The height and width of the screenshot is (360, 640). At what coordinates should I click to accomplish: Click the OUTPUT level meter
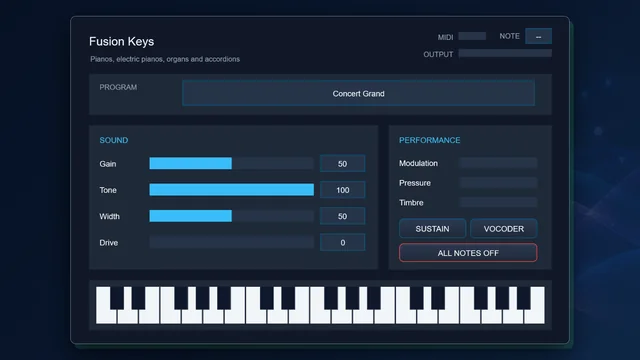pyautogui.click(x=505, y=53)
